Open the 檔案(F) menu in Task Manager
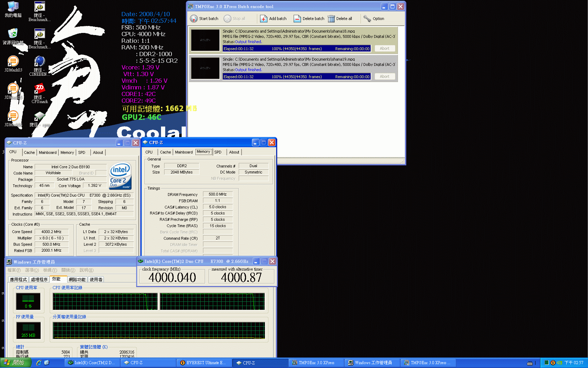588x368 pixels. click(x=14, y=270)
